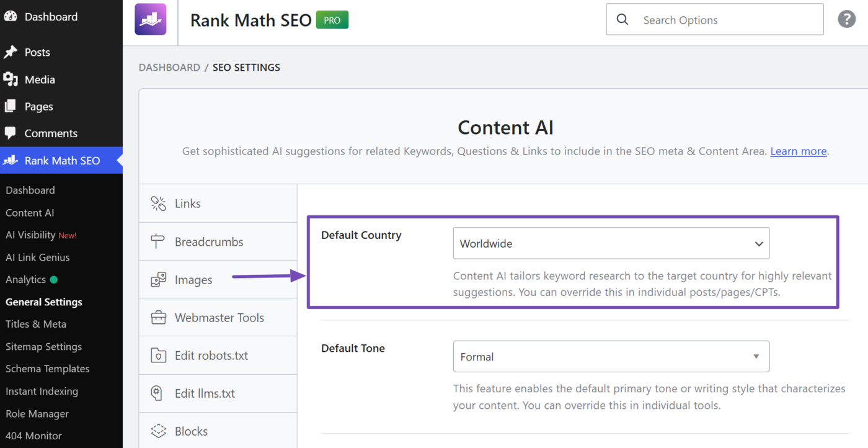Click the green Analytics status dot
The width and height of the screenshot is (868, 448).
click(x=53, y=279)
